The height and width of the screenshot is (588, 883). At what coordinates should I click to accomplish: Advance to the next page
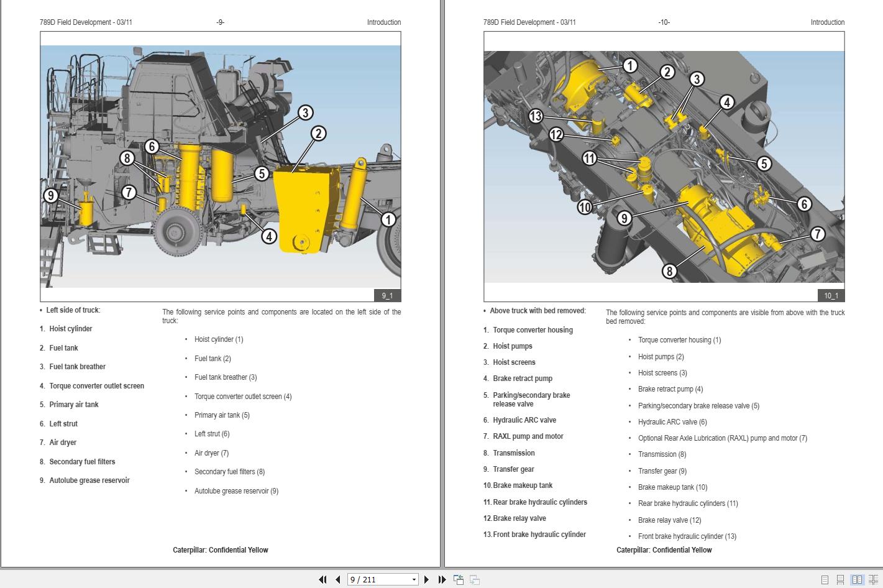pyautogui.click(x=426, y=579)
